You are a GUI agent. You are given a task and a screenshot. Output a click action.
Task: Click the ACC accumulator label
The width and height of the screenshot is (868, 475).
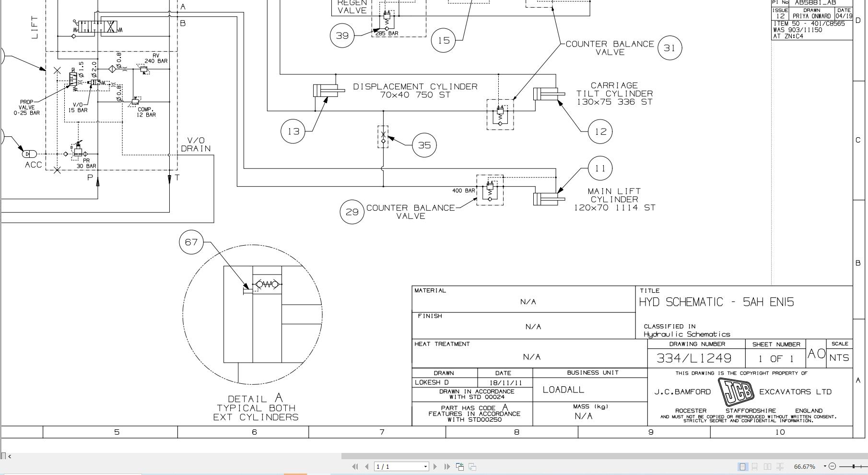pos(33,165)
